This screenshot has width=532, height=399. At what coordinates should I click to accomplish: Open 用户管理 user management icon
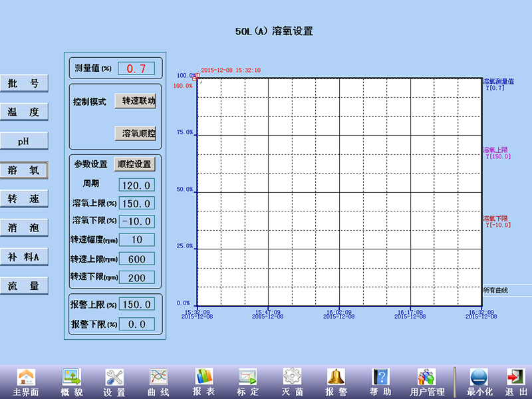coord(426,378)
